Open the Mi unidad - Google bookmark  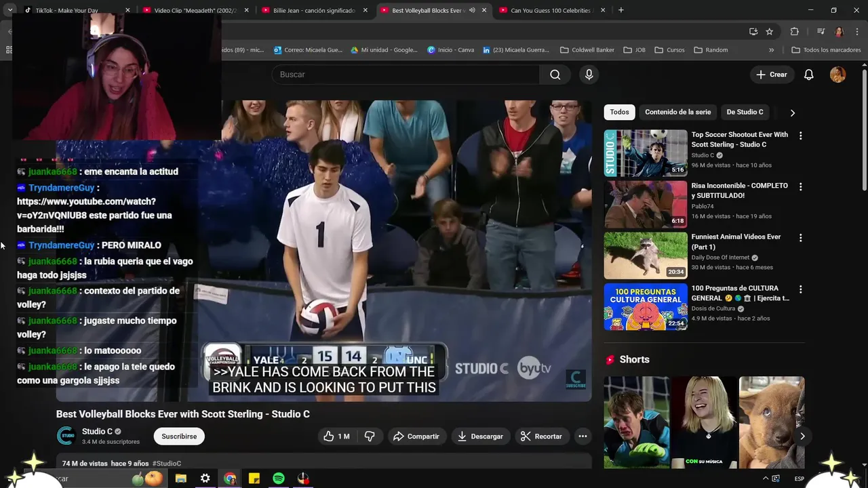[x=384, y=50]
